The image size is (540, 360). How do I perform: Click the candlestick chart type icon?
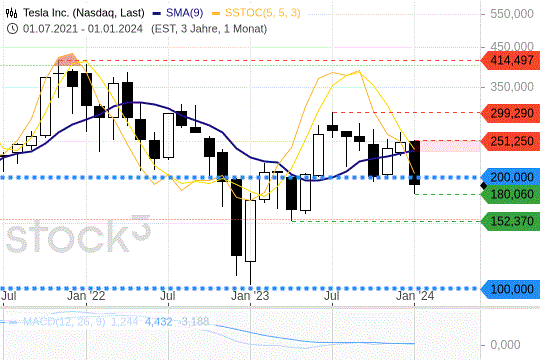(11, 13)
